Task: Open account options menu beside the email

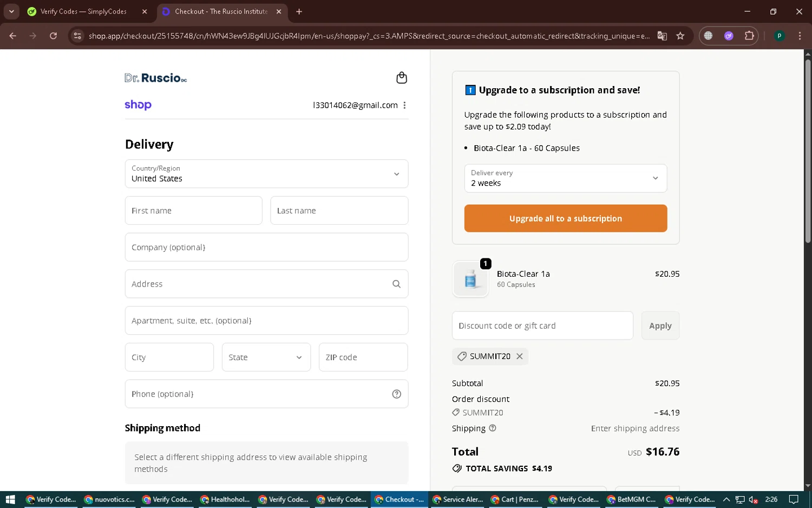Action: (x=404, y=105)
